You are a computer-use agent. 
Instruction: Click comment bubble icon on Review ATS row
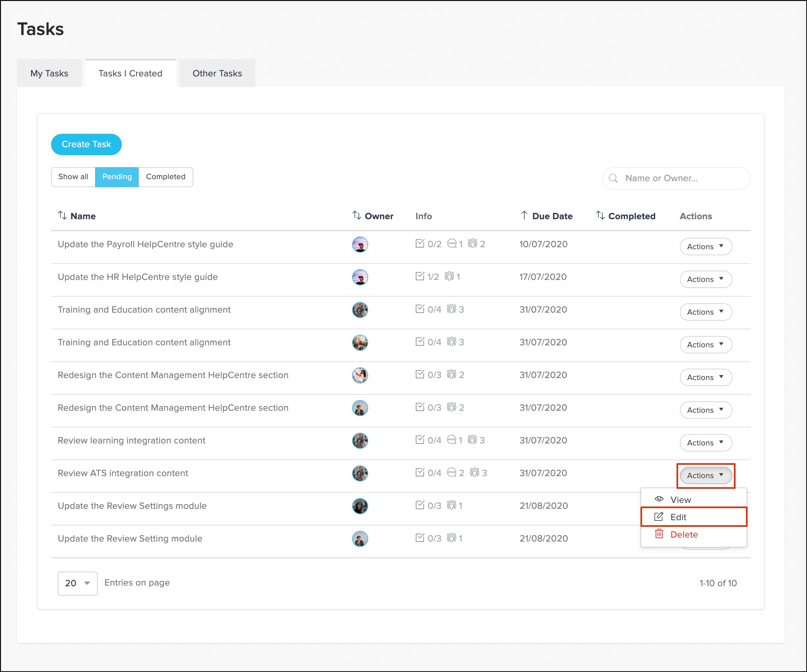[452, 472]
